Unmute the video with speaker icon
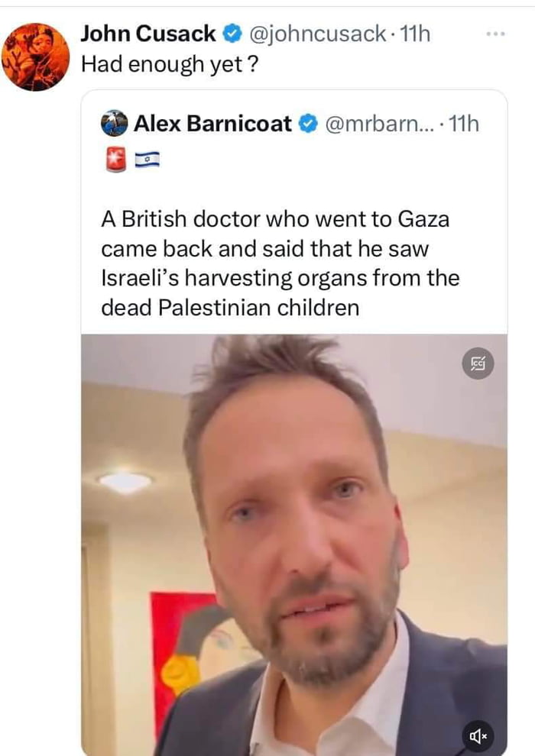 [x=478, y=735]
